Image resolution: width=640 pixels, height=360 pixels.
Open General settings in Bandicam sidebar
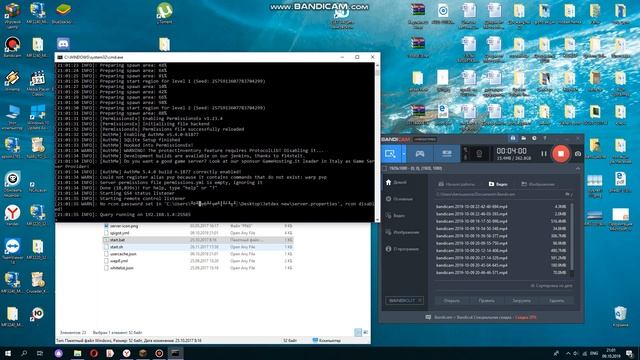[399, 199]
